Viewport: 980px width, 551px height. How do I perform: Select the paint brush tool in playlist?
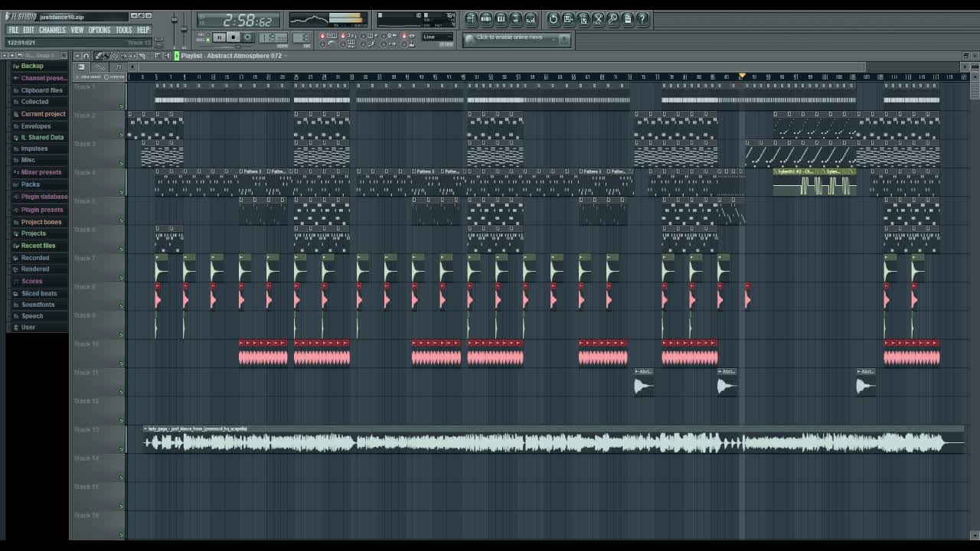tap(106, 56)
